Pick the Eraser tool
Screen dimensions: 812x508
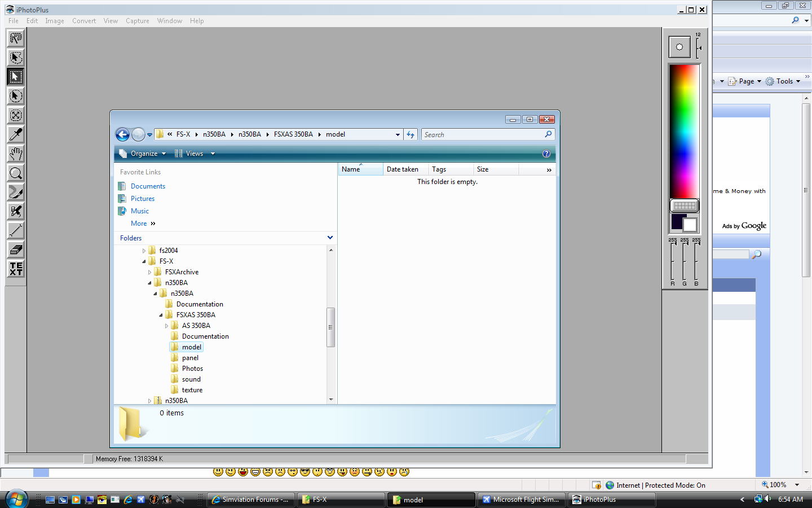(x=16, y=249)
